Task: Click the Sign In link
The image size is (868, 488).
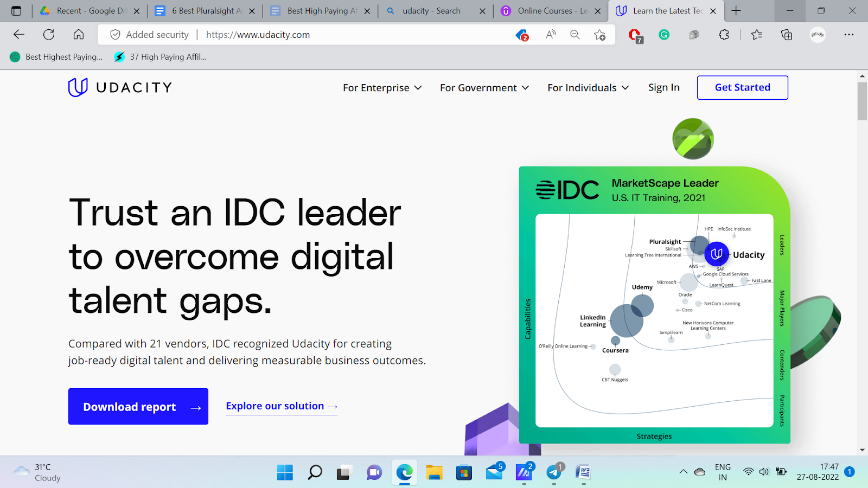Action: tap(664, 88)
